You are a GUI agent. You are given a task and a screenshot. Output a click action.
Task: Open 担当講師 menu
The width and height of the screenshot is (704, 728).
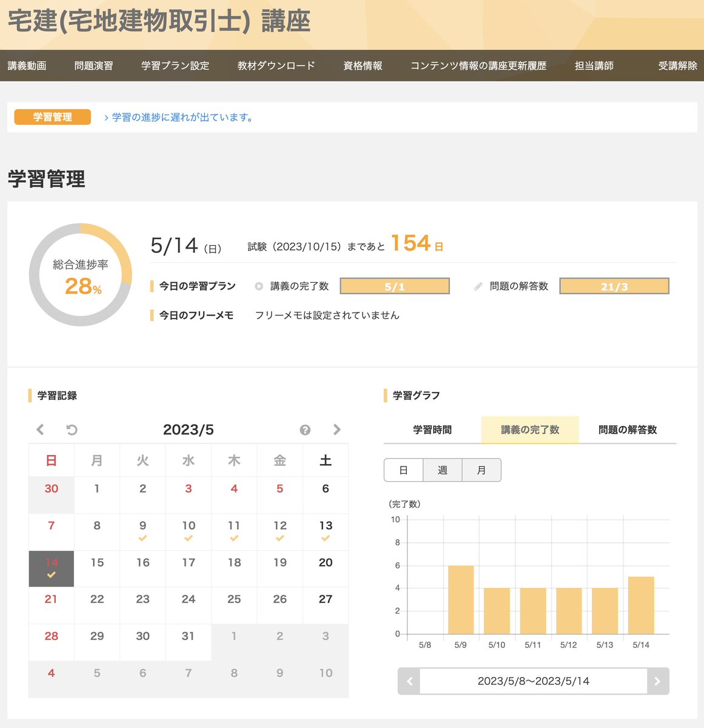point(594,66)
